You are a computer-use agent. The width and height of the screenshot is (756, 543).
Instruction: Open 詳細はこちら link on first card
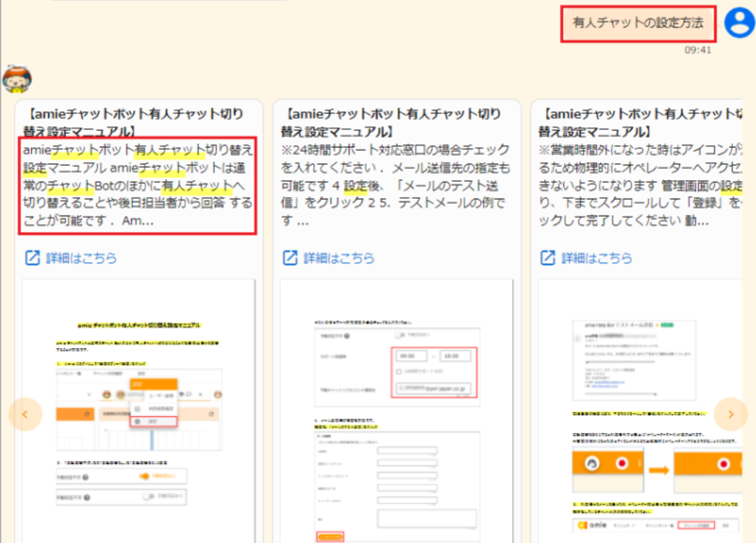tap(82, 258)
